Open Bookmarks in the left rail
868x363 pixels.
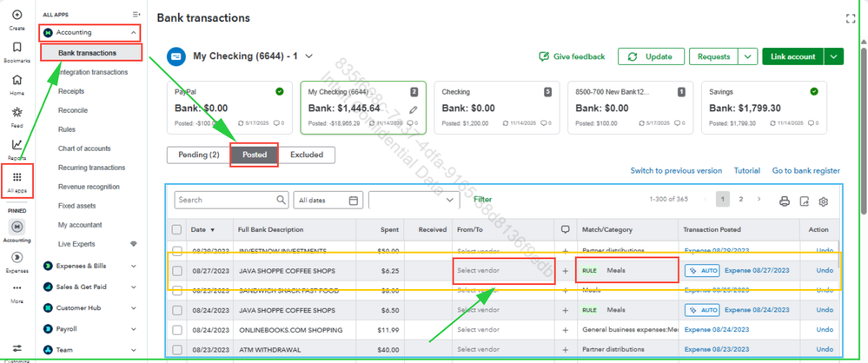pyautogui.click(x=17, y=48)
